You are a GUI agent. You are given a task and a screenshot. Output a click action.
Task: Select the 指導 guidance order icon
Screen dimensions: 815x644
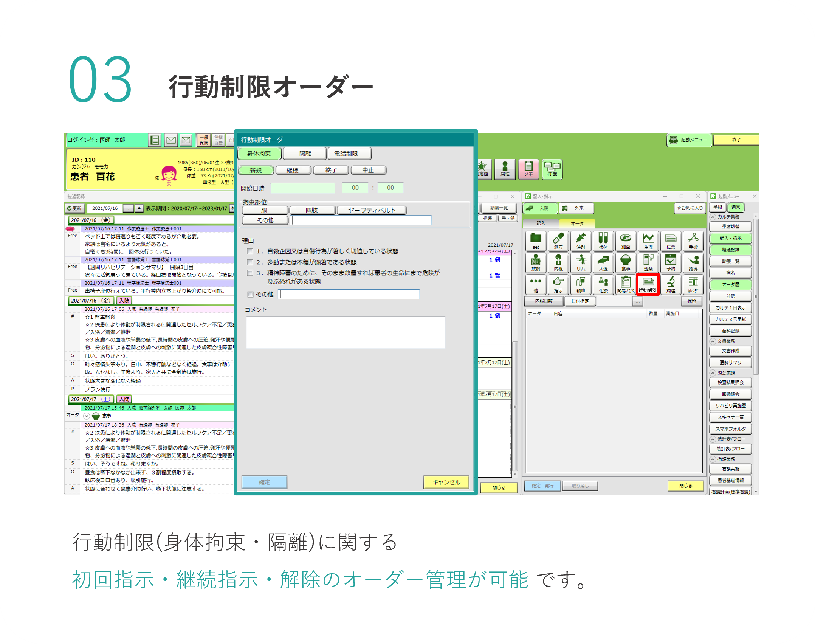[x=693, y=263]
